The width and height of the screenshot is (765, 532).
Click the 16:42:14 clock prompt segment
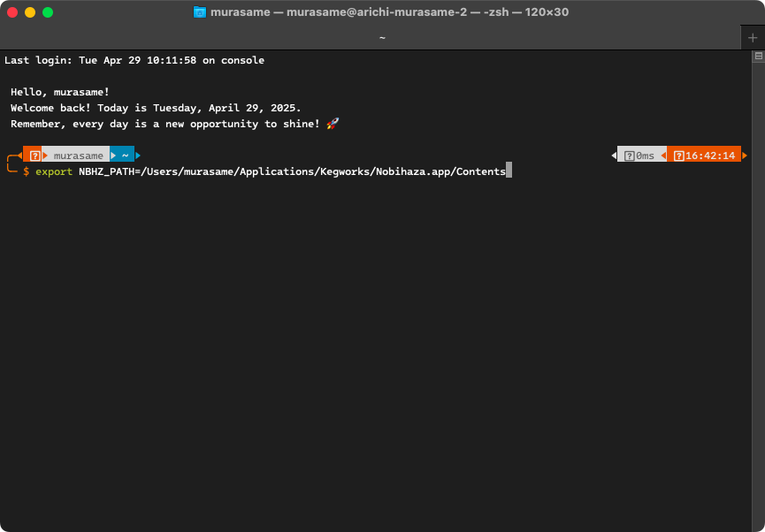(x=704, y=156)
